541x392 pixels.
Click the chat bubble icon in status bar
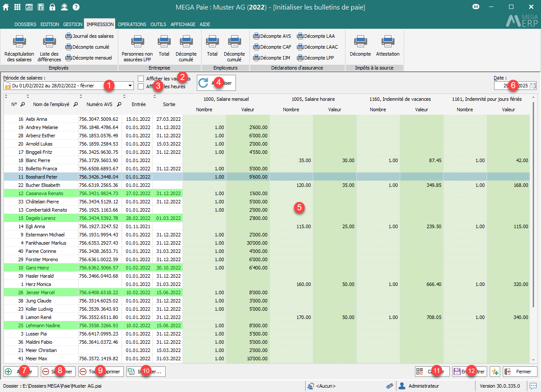(x=533, y=385)
